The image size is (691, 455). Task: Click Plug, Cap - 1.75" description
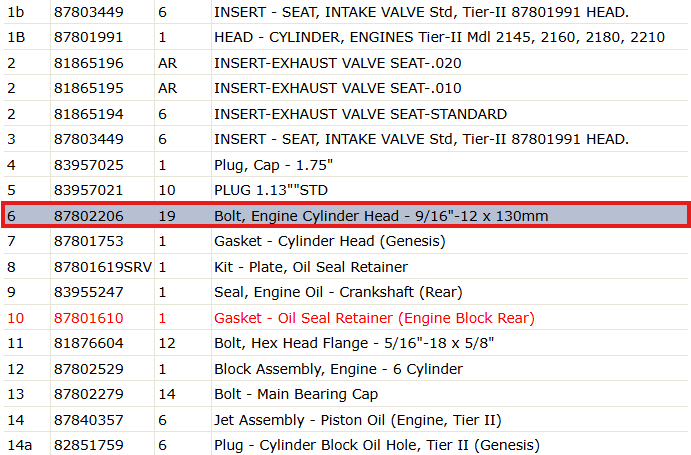pos(273,165)
